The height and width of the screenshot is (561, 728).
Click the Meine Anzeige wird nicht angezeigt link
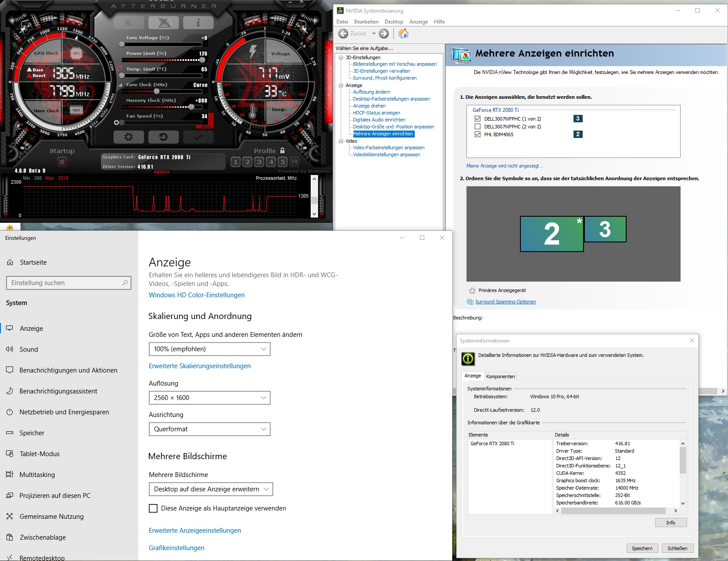click(505, 166)
